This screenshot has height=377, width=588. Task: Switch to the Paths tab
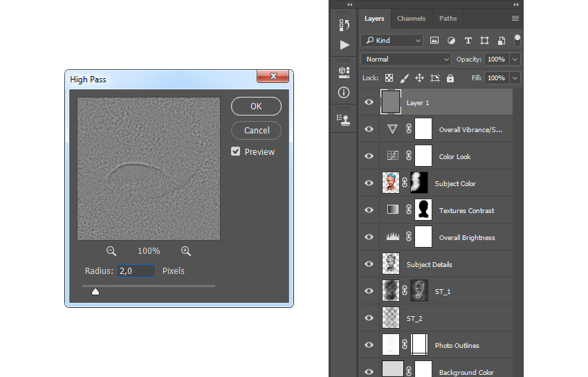tap(448, 19)
